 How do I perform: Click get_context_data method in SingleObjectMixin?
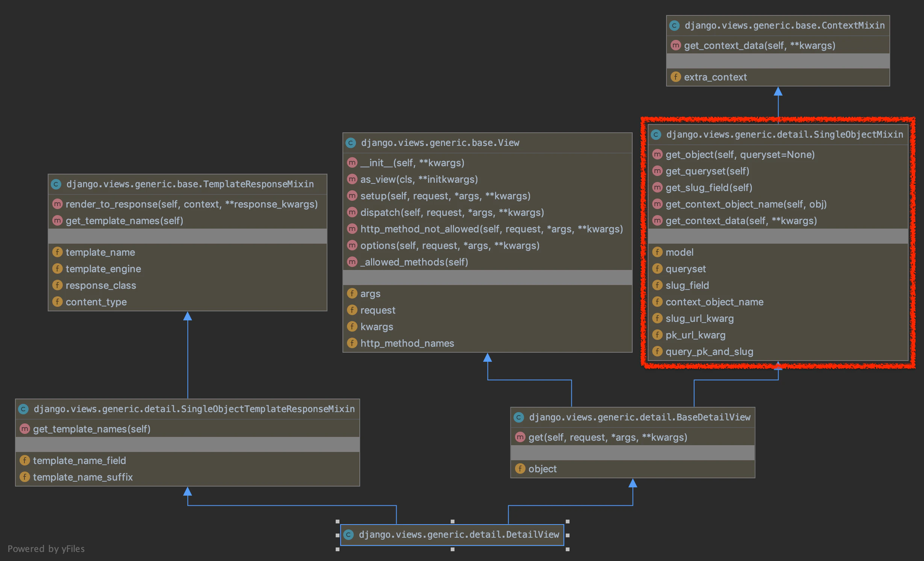(x=778, y=221)
